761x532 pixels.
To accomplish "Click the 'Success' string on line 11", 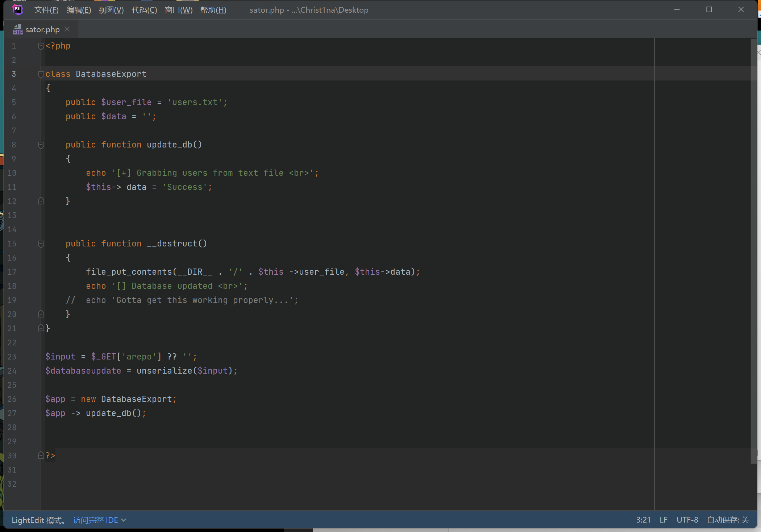I will pos(185,187).
